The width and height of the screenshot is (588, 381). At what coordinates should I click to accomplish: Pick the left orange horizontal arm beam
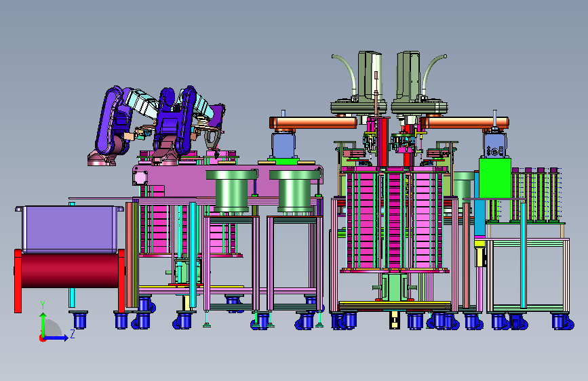(313, 123)
